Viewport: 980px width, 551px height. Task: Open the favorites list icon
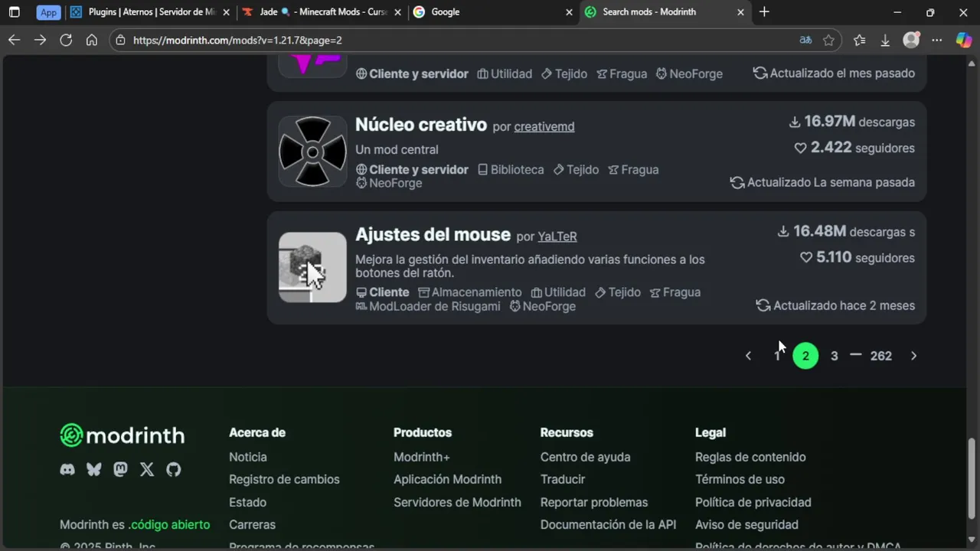click(859, 41)
